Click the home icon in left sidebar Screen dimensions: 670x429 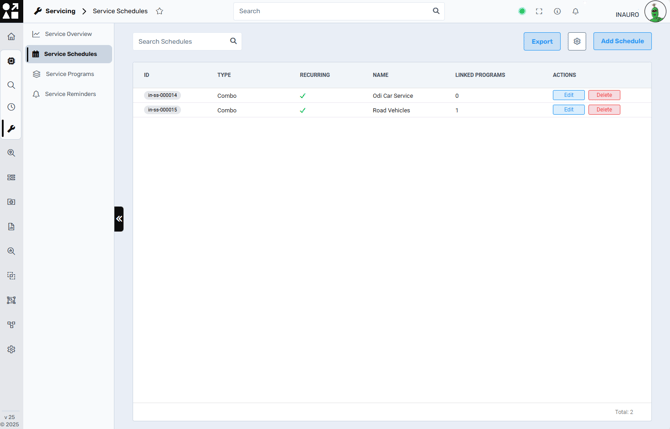pos(11,37)
